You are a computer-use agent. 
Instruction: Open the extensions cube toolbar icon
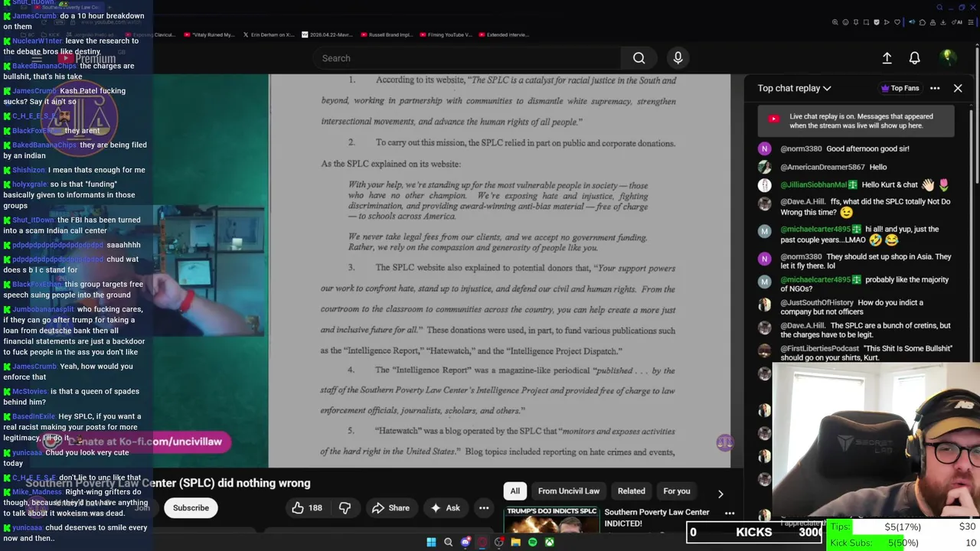tap(923, 22)
